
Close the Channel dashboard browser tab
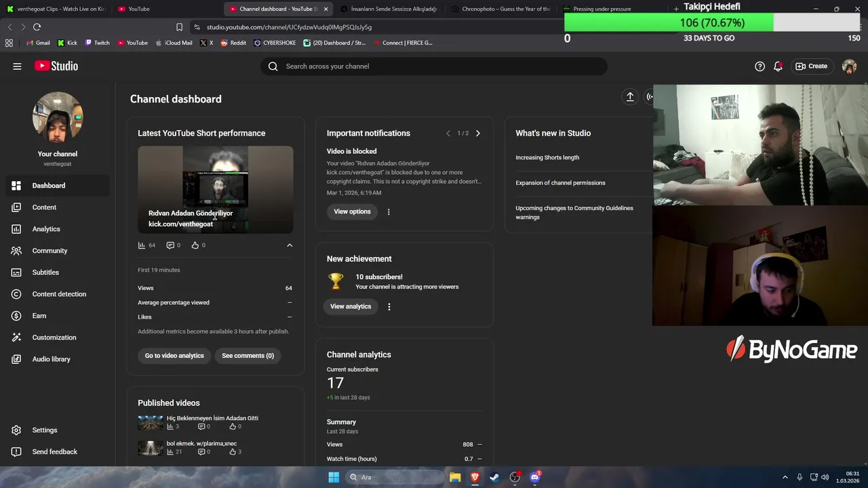[x=325, y=9]
